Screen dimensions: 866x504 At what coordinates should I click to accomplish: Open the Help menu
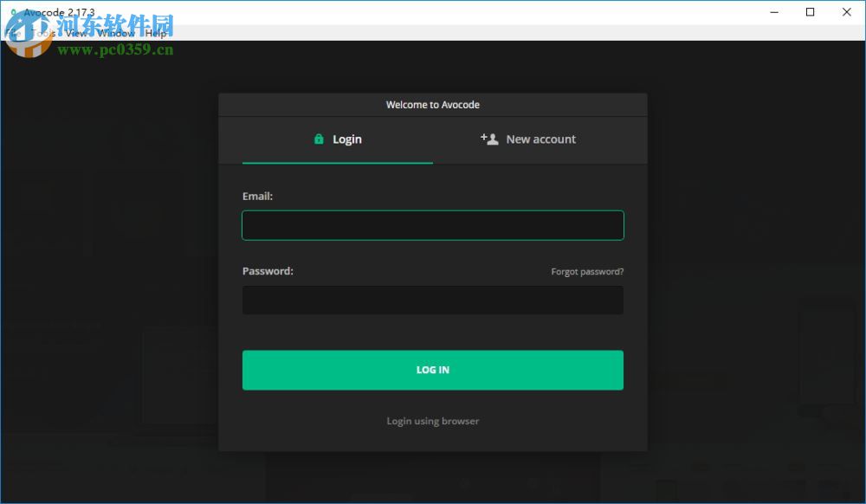156,33
